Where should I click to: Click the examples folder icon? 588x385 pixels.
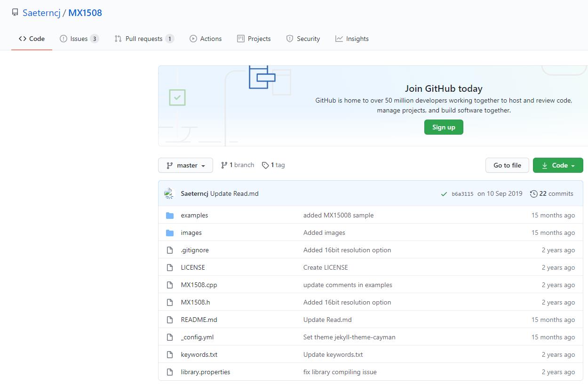click(170, 215)
